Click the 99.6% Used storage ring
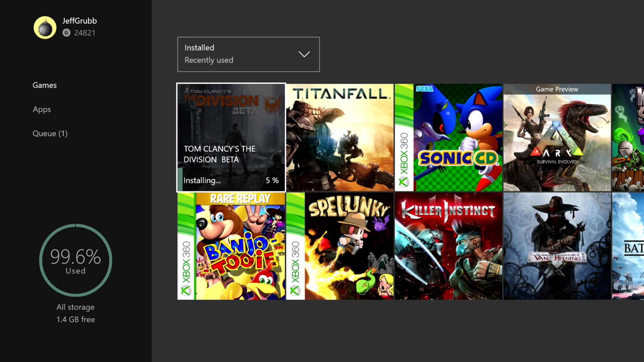This screenshot has width=644, height=362. (x=76, y=260)
